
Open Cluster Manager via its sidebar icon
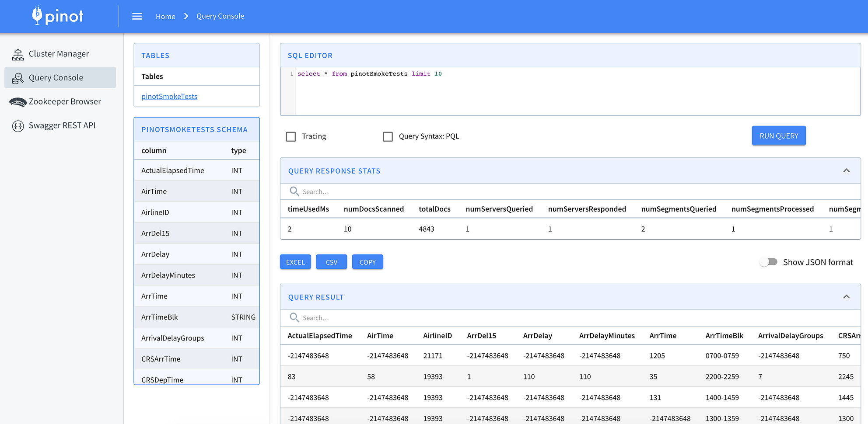(17, 53)
